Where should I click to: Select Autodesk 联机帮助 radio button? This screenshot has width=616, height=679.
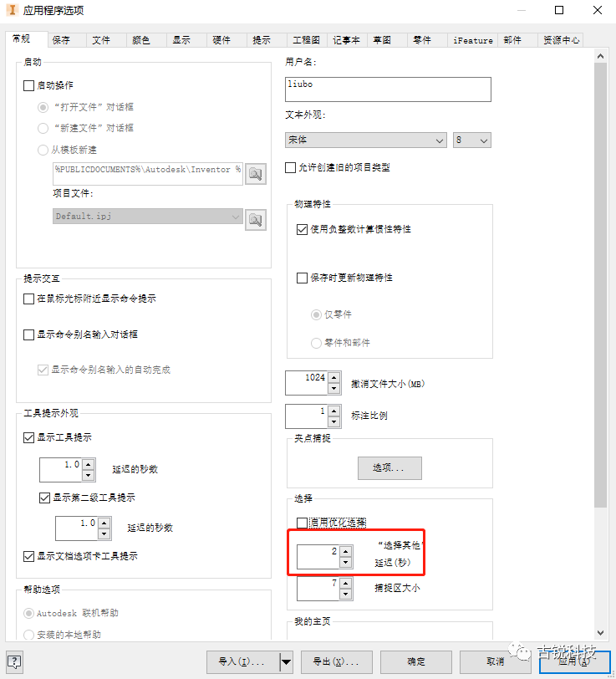tap(28, 613)
